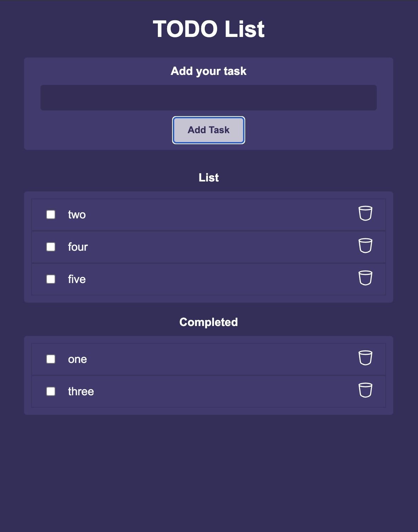This screenshot has height=532, width=418.
Task: Click the TODO List page title
Action: pyautogui.click(x=209, y=29)
